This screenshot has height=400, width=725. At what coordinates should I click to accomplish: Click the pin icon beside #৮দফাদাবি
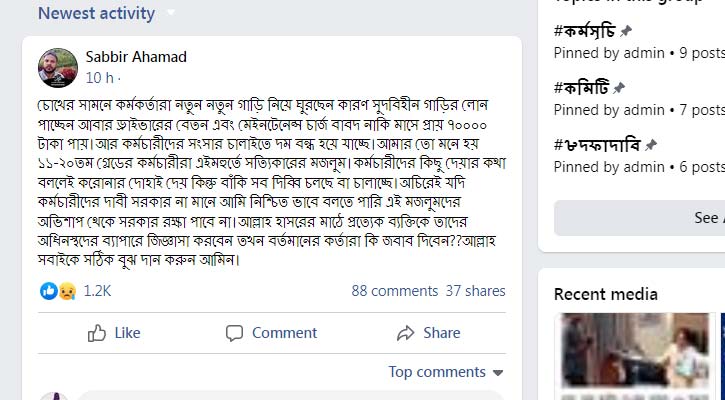click(x=651, y=144)
